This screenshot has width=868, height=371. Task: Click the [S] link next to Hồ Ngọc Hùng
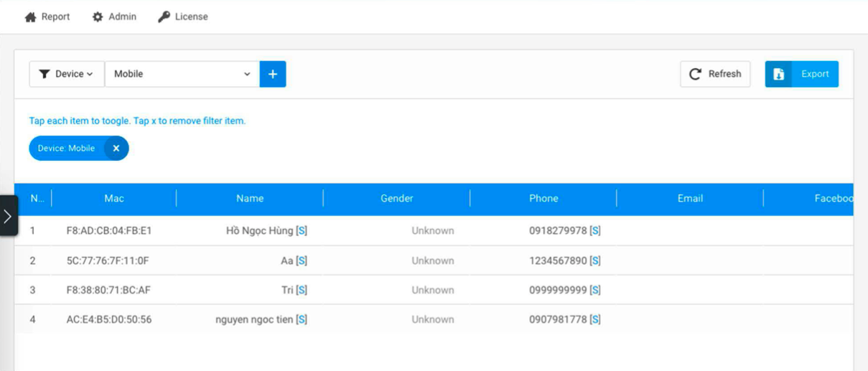[302, 231]
